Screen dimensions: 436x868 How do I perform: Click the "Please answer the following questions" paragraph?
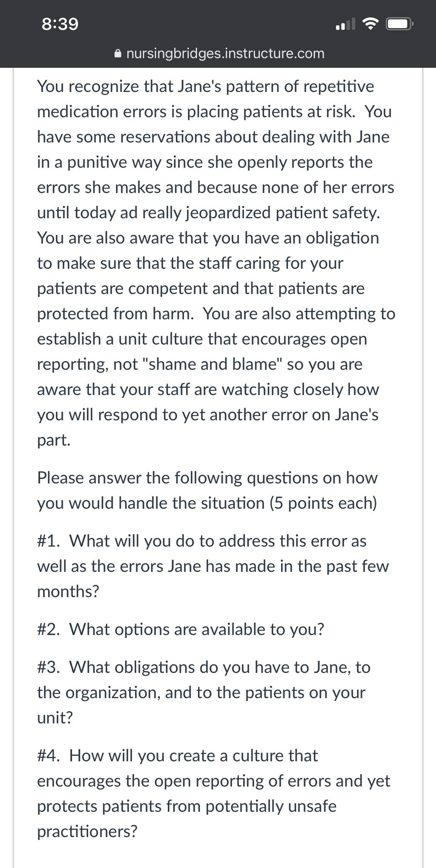point(207,490)
